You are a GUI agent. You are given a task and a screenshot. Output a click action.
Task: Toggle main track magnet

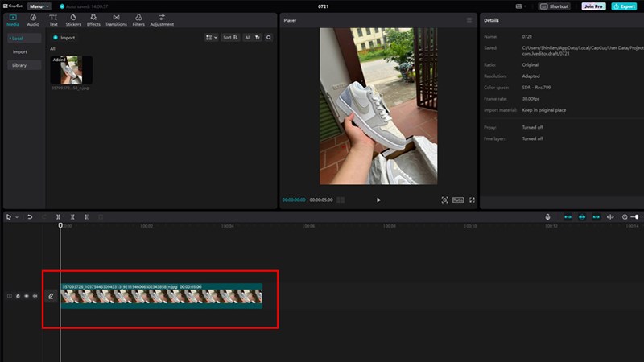click(x=568, y=216)
